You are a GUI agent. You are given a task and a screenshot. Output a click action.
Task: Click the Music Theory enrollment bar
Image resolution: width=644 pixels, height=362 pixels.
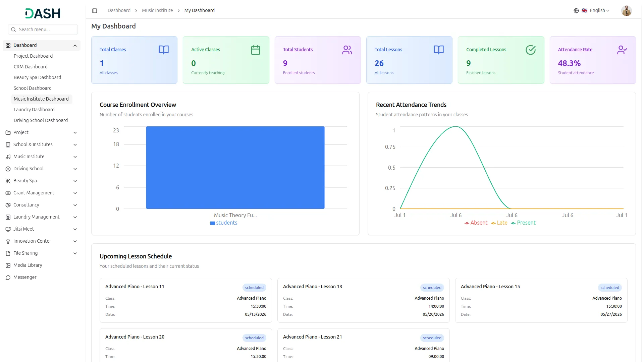click(235, 168)
